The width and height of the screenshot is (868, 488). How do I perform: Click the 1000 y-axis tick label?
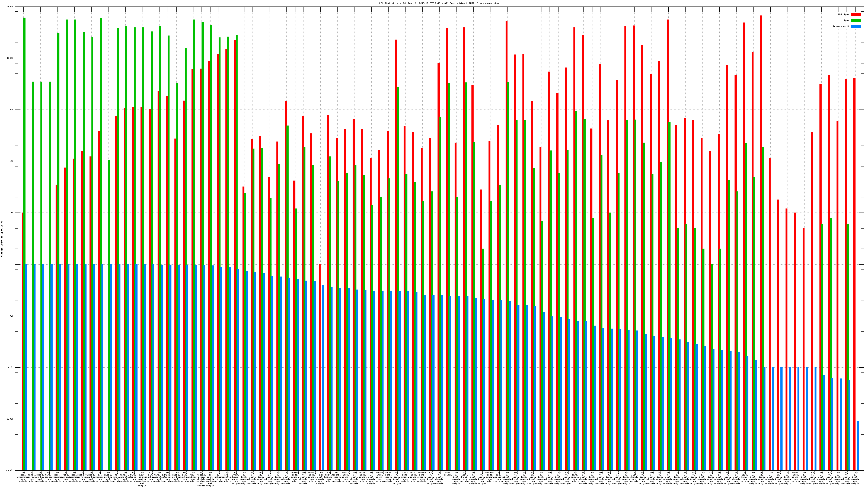tap(11, 110)
